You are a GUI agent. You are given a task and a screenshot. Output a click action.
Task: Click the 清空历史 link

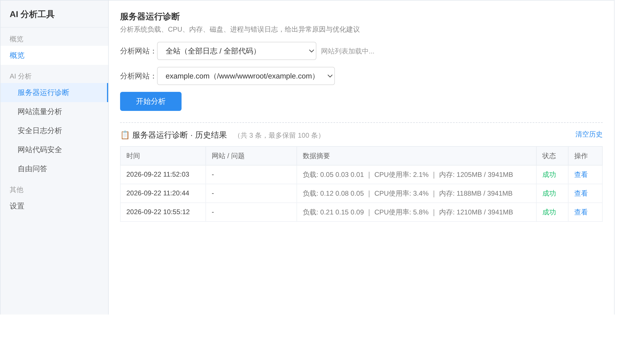pos(589,135)
